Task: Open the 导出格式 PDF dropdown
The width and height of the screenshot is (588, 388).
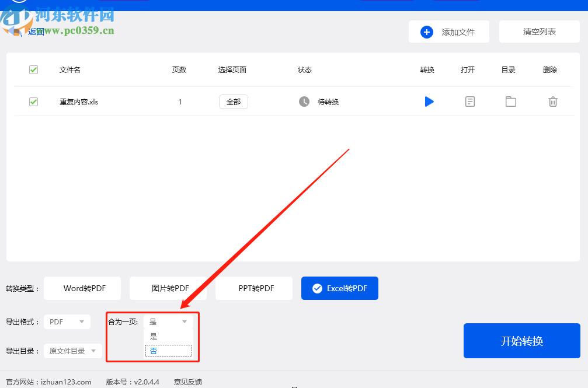Action: pyautogui.click(x=67, y=321)
